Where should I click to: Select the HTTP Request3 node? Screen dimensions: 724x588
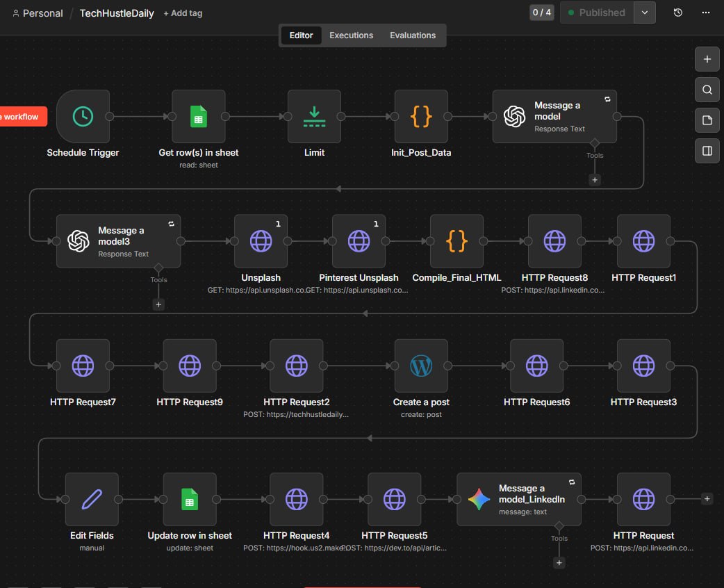point(643,366)
